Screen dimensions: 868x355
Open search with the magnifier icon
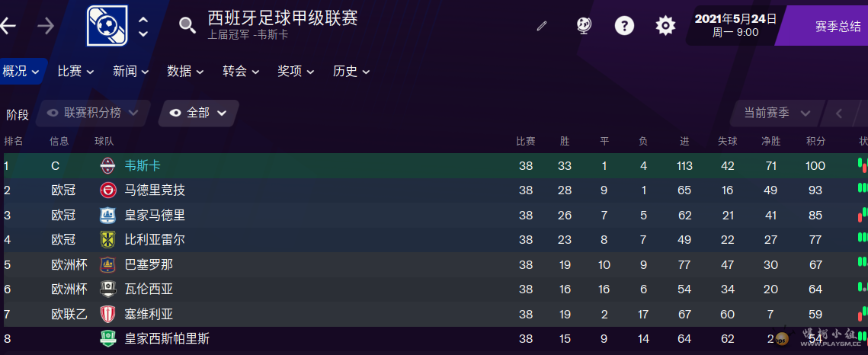(x=187, y=25)
